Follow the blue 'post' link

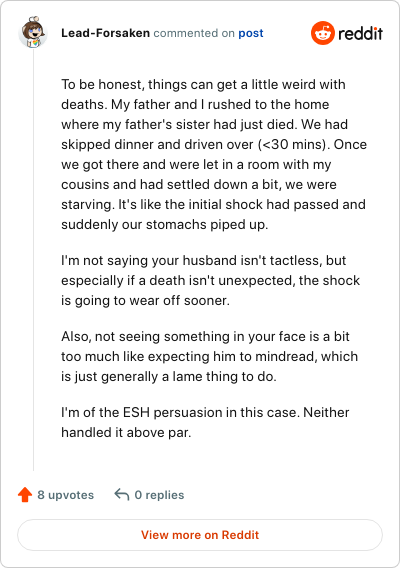(x=251, y=33)
